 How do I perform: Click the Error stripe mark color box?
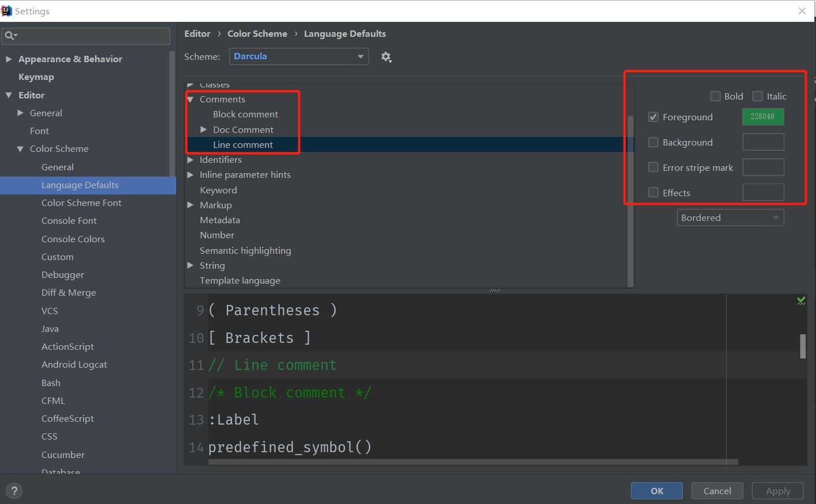click(x=763, y=167)
